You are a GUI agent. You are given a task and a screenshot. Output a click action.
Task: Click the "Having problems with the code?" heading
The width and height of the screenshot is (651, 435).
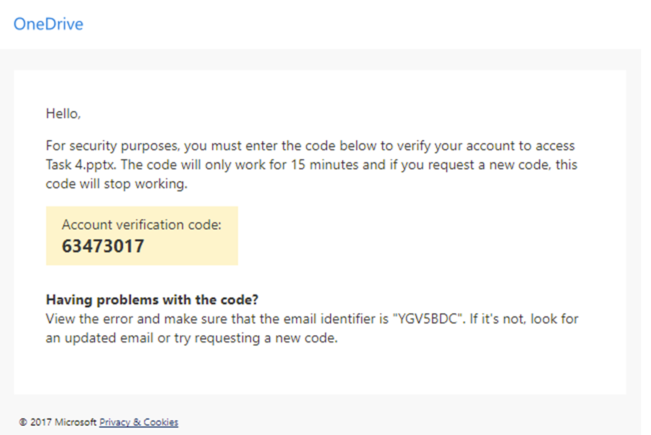[x=152, y=299]
